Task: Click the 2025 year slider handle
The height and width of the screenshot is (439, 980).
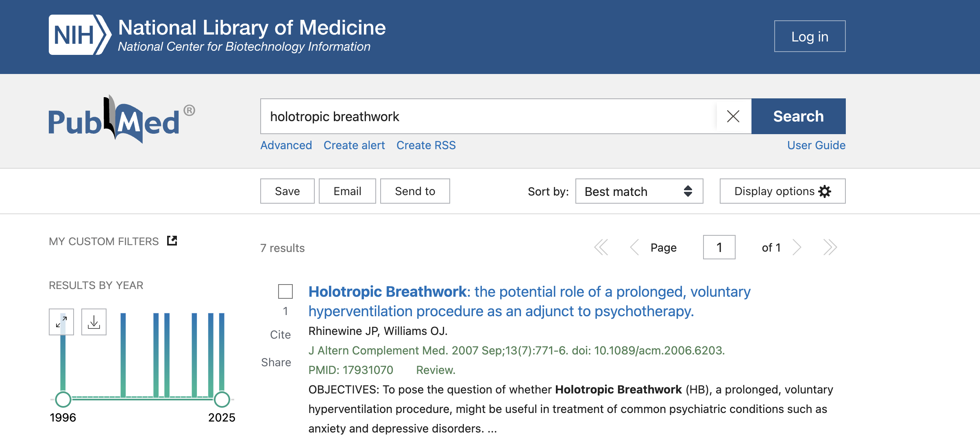Action: (222, 399)
